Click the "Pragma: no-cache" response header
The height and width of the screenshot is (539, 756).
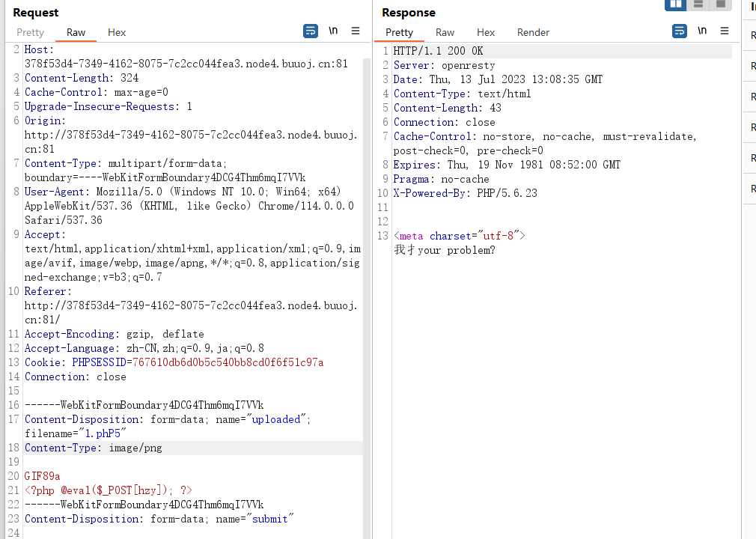pos(441,180)
